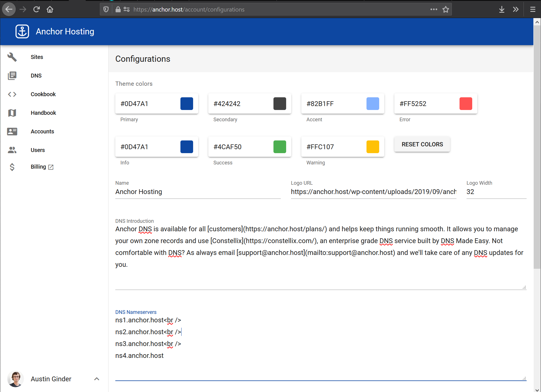The width and height of the screenshot is (541, 392).
Task: Click the Sites wrench icon
Action: [12, 57]
